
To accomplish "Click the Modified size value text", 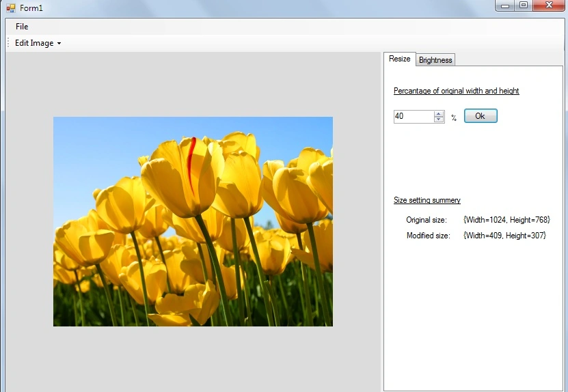I will tap(504, 236).
